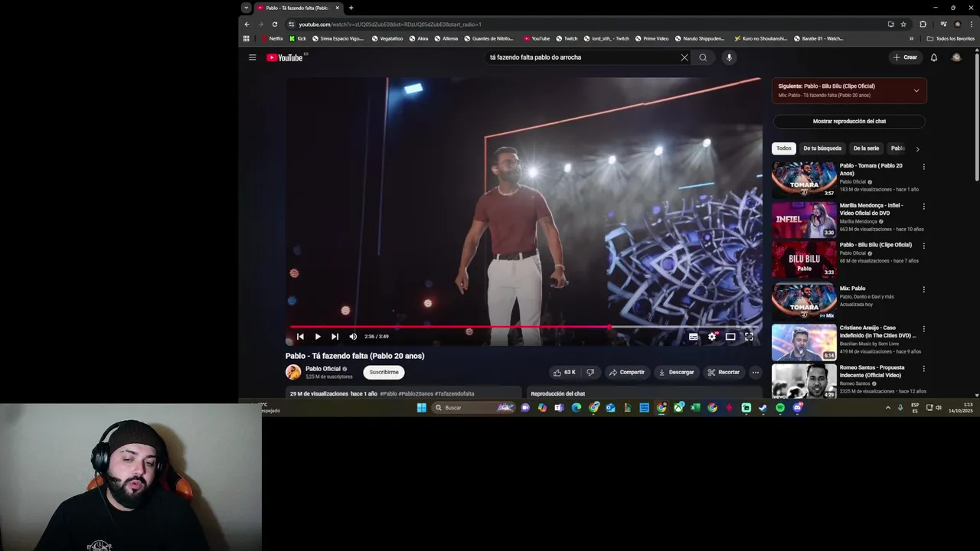Open the Kick bookmark
980x551 pixels.
tap(298, 38)
